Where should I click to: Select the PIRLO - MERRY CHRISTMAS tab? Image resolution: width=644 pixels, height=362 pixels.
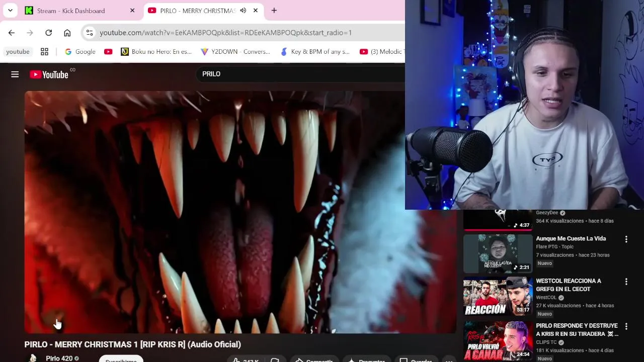coord(198,11)
